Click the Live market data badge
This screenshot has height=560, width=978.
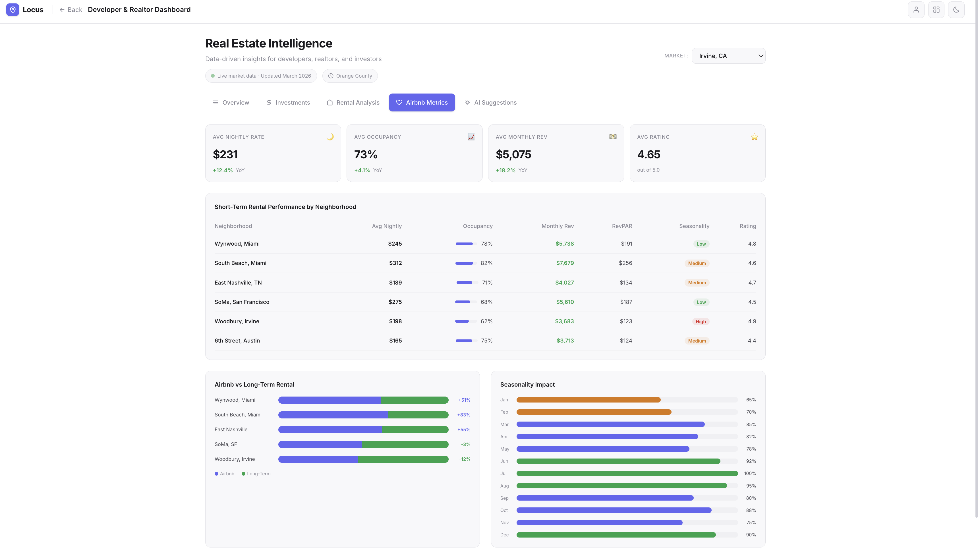[x=261, y=76]
